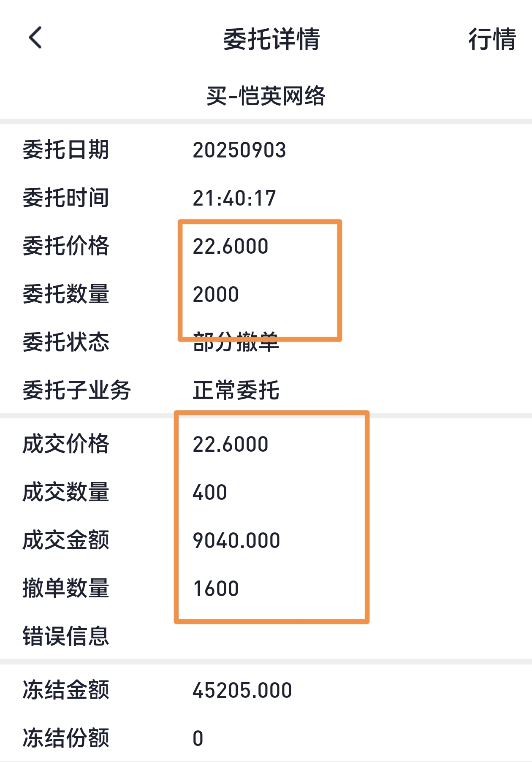Click the 委托日期 row label
532x762 pixels.
(66, 150)
